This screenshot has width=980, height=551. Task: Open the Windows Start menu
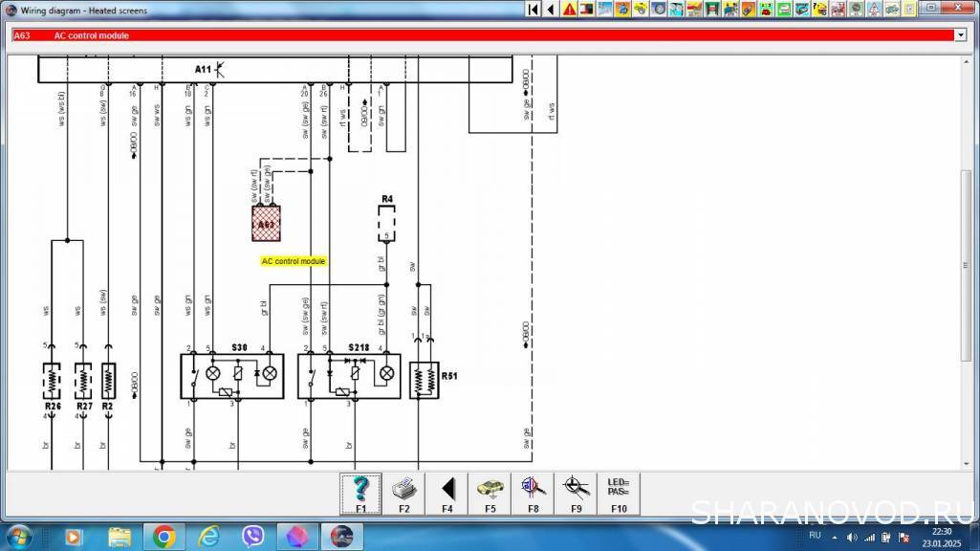pyautogui.click(x=17, y=536)
